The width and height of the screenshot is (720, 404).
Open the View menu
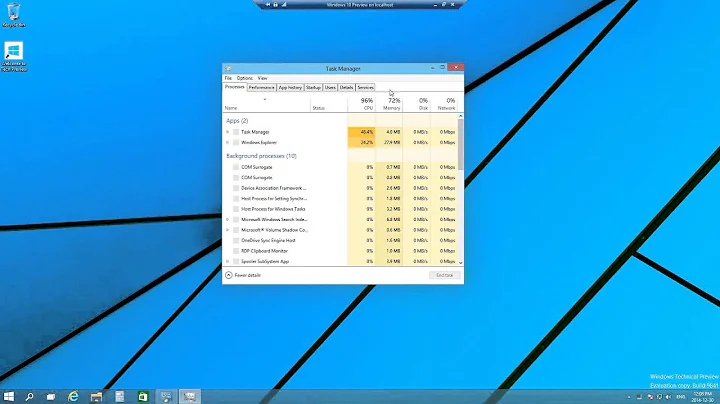point(262,78)
